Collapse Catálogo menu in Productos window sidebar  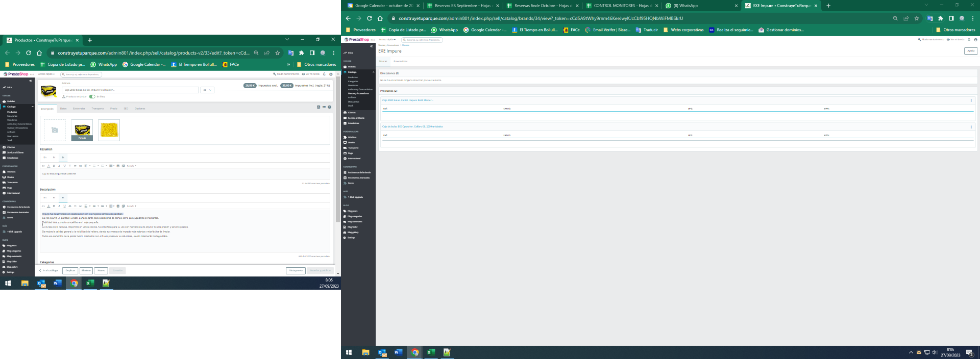pyautogui.click(x=33, y=107)
